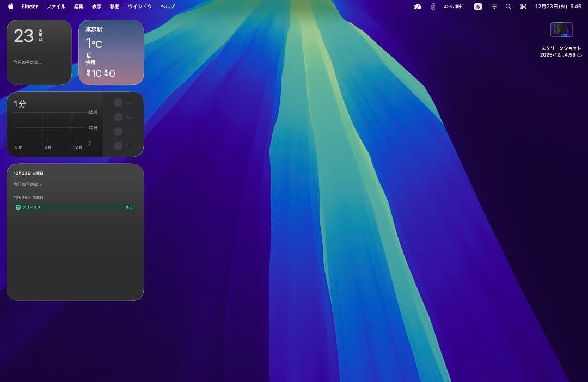Screen dimensions: 588x382
Task: Click the knot-shaped menu bar icon
Action: 433,7
